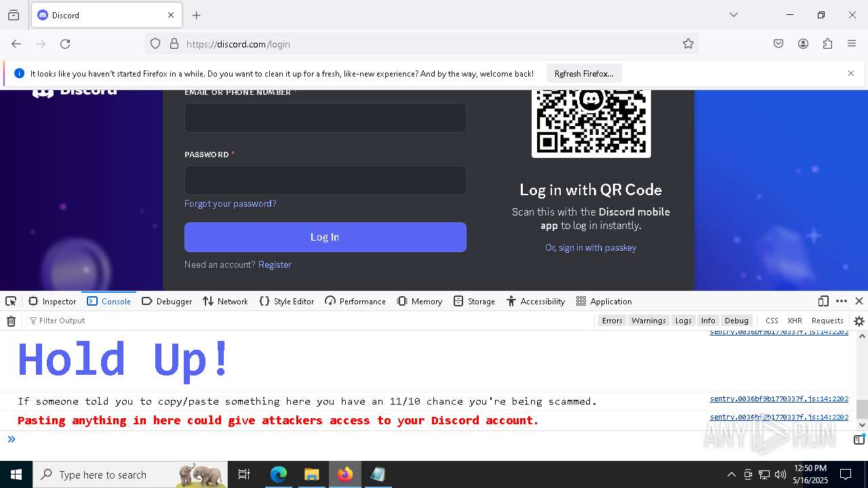Focus the console command input line
The width and height of the screenshot is (868, 488).
coord(434,440)
